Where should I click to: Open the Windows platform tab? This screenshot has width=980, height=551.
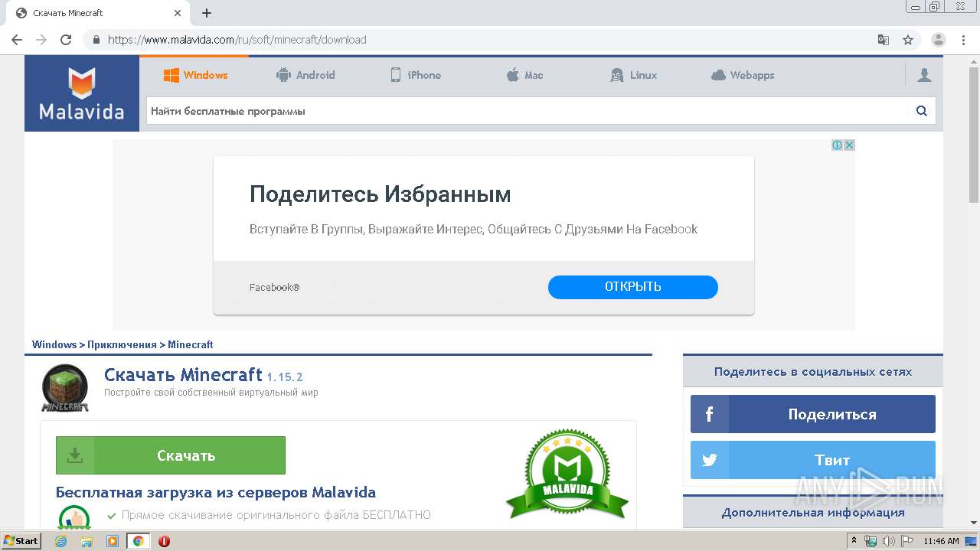click(x=195, y=75)
